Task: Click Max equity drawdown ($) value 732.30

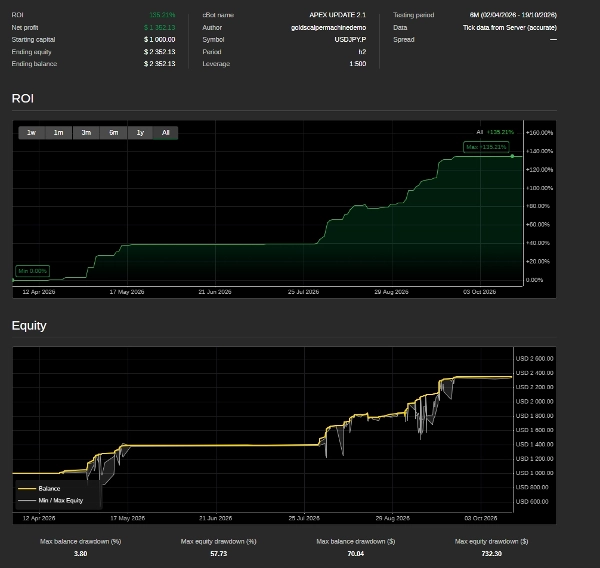Action: (491, 553)
